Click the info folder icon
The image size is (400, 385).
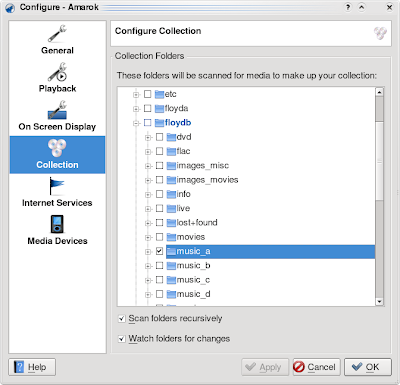pyautogui.click(x=171, y=194)
